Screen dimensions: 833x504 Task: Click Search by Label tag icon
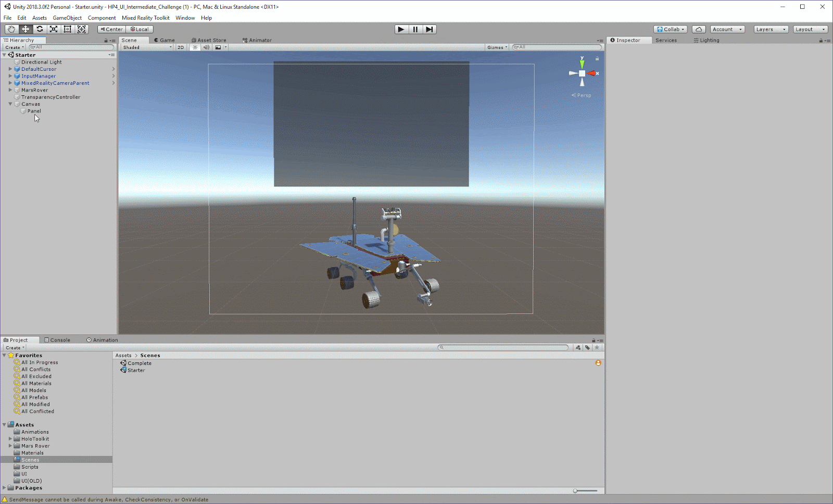pos(587,347)
